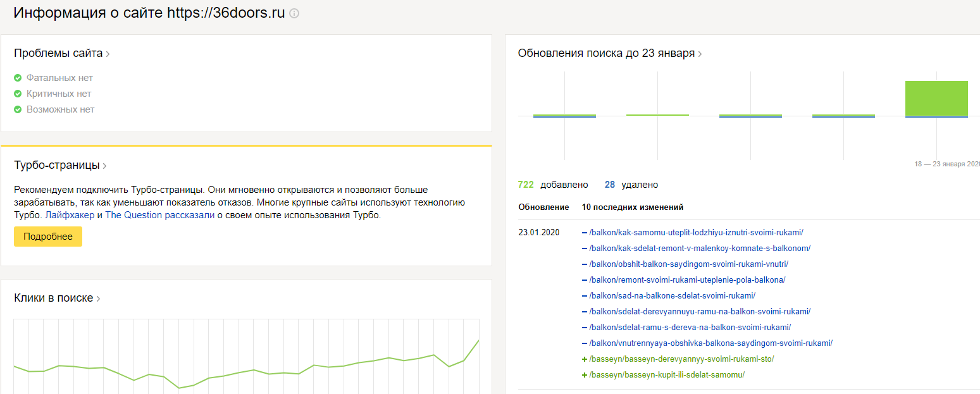This screenshot has width=980, height=394.
Task: Click the minus icon before sad-na-balkone link
Action: (x=585, y=295)
